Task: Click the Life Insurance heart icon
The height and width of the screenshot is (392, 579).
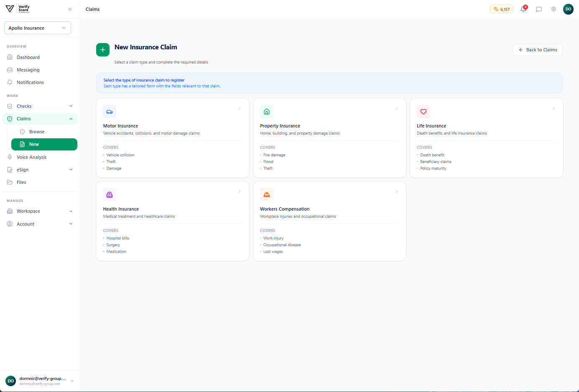Action: click(x=423, y=112)
